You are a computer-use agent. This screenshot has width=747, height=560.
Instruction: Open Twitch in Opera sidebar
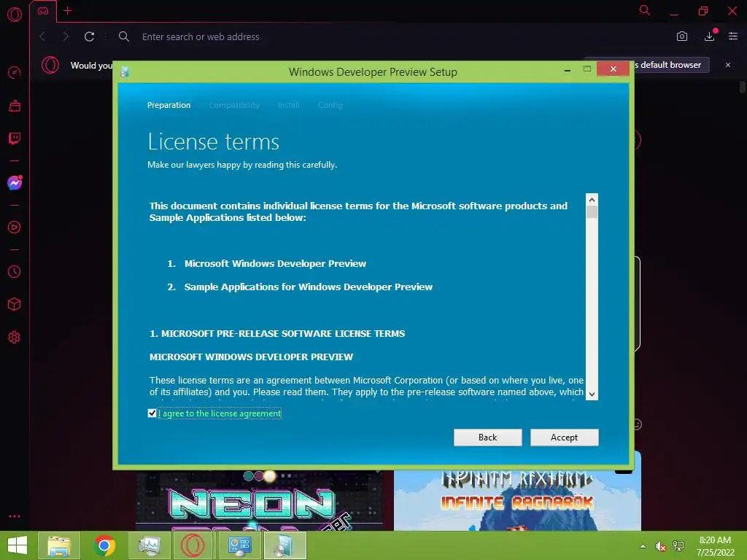[x=15, y=139]
